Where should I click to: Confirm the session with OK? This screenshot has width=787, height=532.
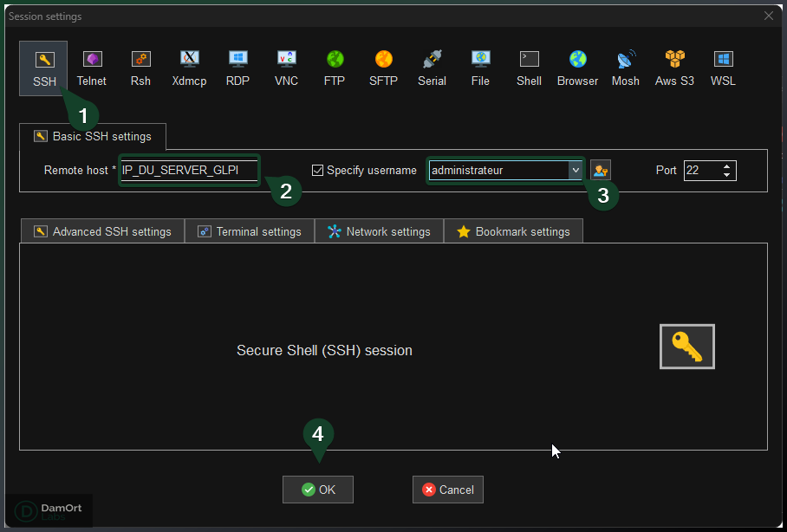(317, 489)
